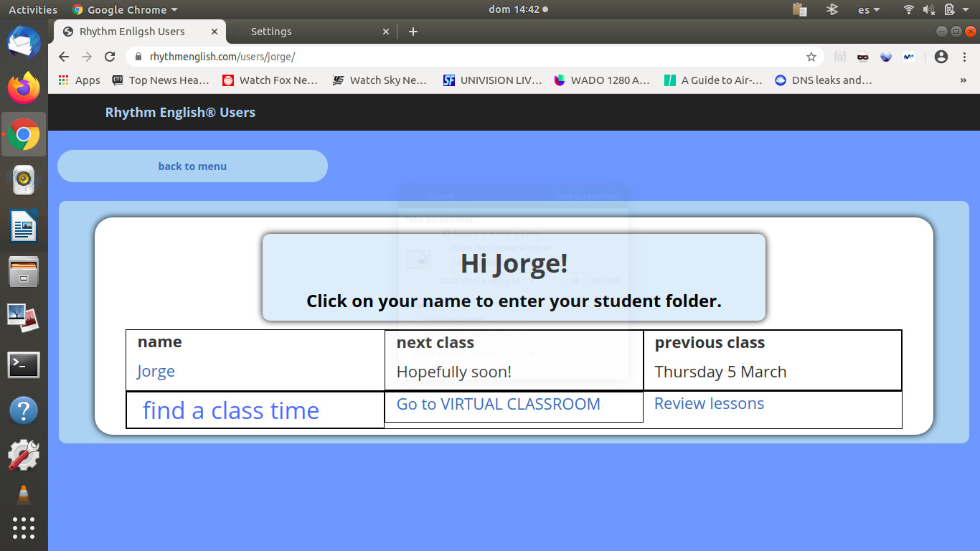
Task: Show more bookmarks with the chevron
Action: (963, 80)
